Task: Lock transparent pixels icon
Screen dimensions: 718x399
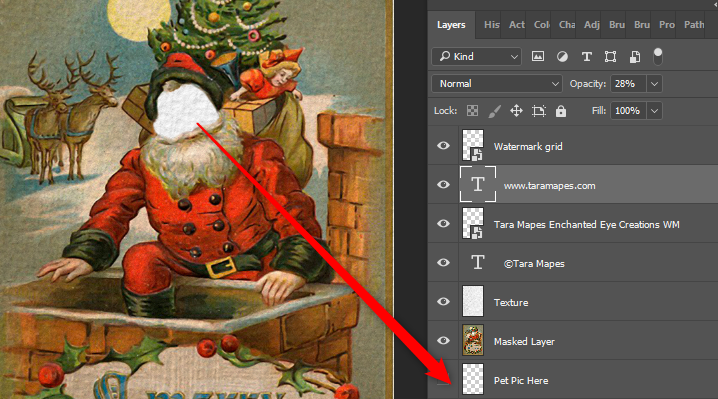Action: 472,110
